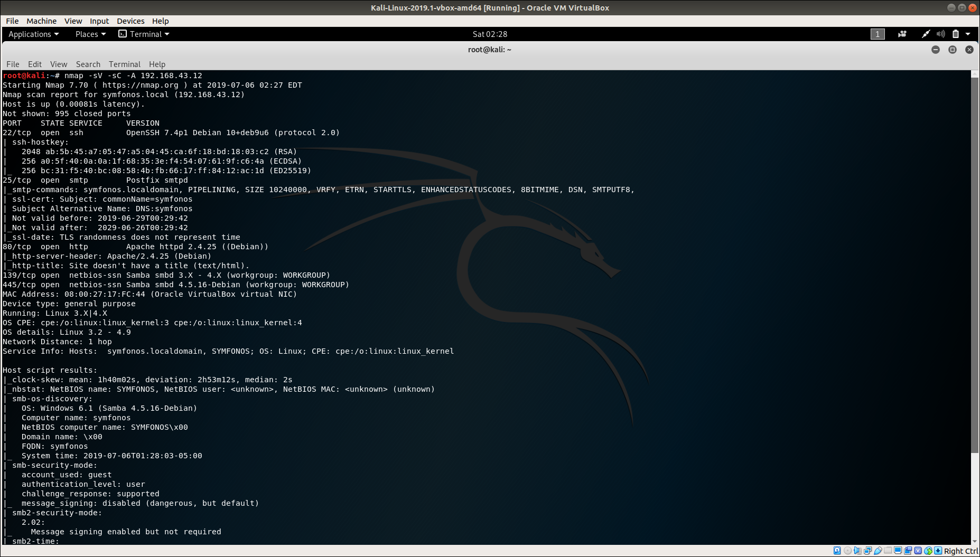Close the root@kali terminal window
980x557 pixels.
pos(969,50)
